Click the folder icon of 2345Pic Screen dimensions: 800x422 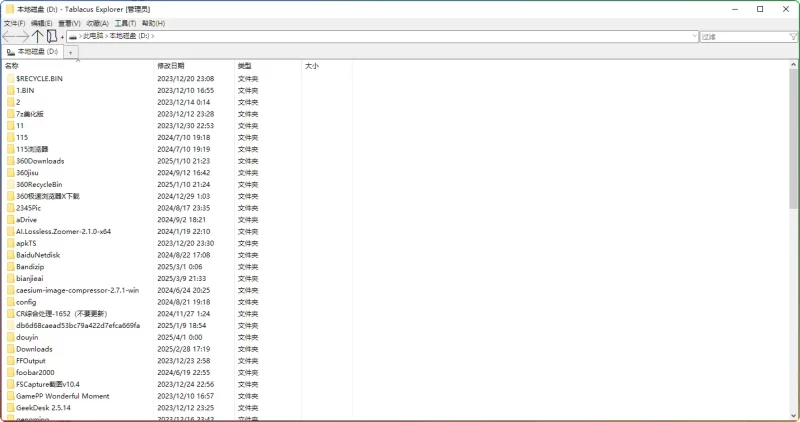[11, 208]
